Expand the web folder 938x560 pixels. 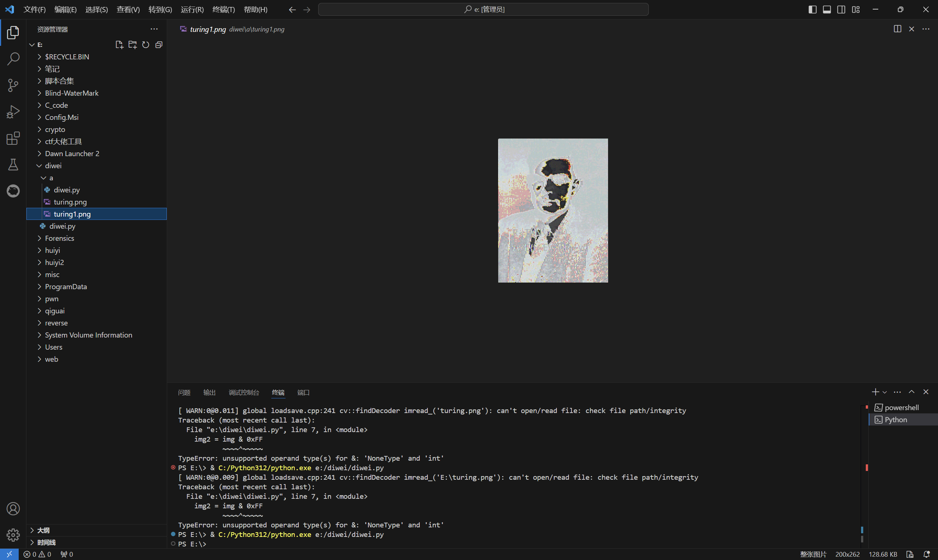pos(97,359)
